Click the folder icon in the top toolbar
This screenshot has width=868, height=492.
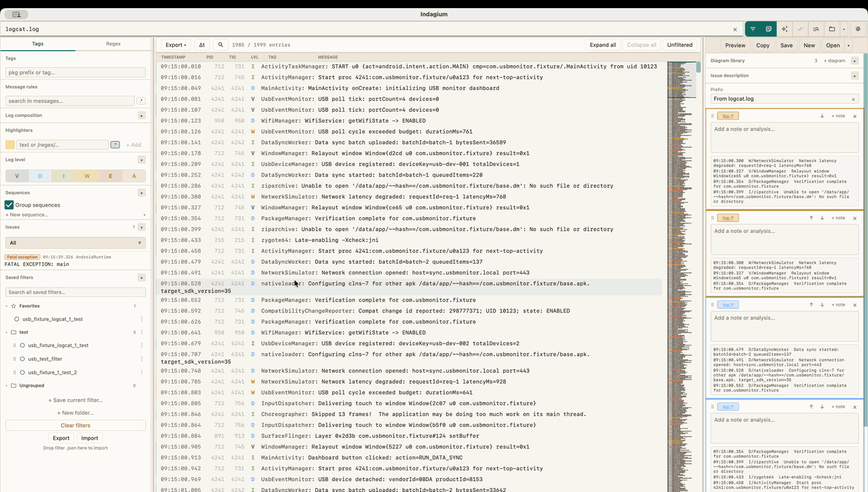832,29
